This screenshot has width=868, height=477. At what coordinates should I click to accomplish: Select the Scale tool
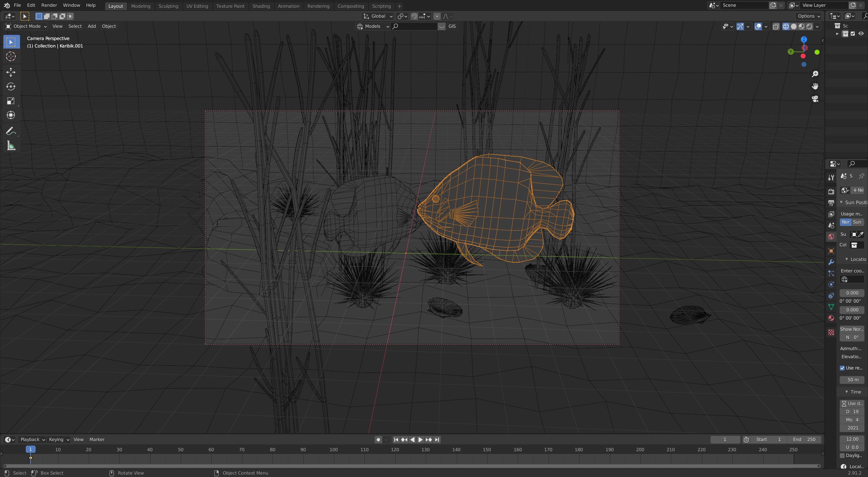tap(11, 101)
